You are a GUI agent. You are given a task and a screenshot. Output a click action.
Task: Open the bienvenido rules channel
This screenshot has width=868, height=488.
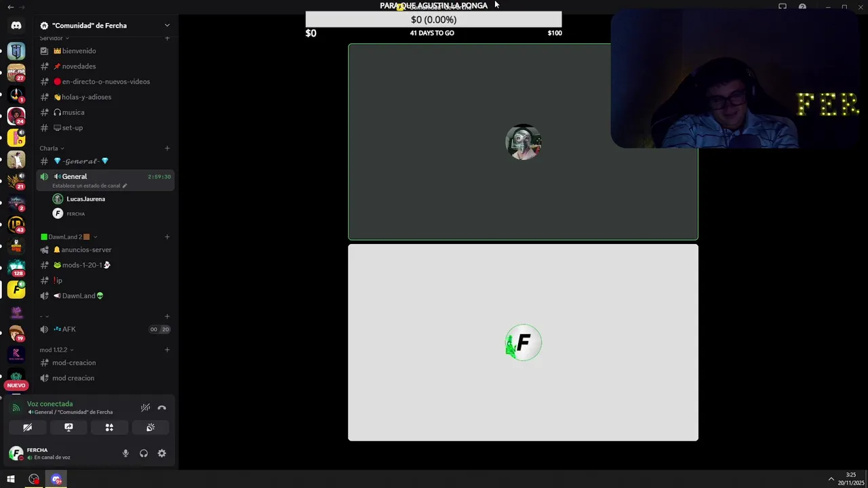point(105,51)
